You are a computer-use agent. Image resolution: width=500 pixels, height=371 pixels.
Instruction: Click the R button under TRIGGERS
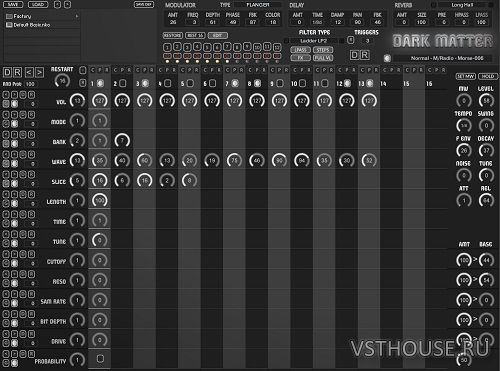365,55
